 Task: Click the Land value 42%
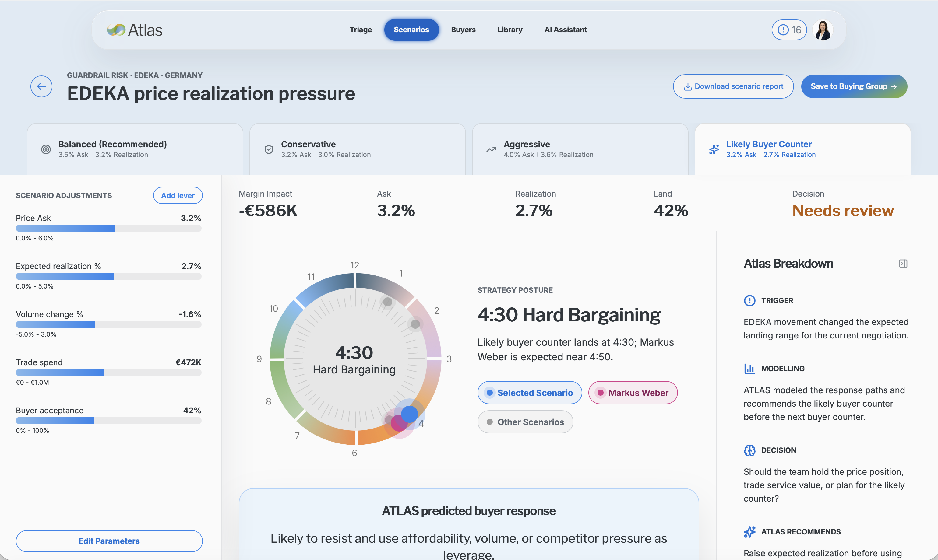tap(671, 211)
